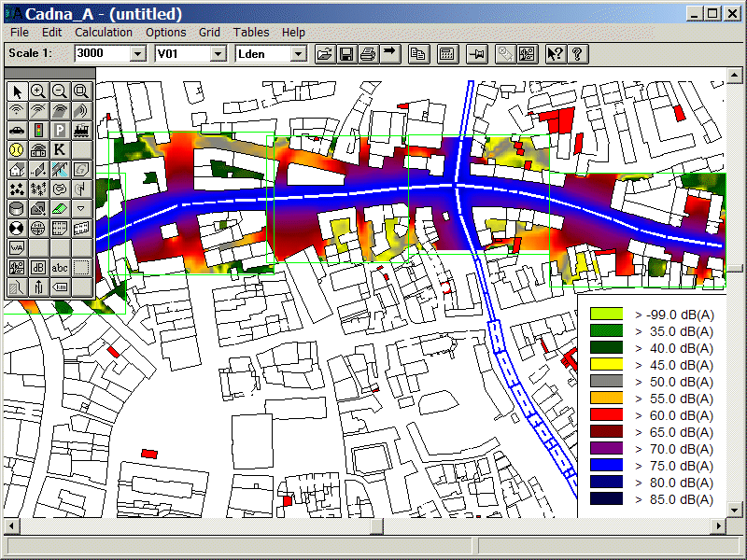Open the Calculation menu
This screenshot has height=560, width=747.
pos(104,33)
